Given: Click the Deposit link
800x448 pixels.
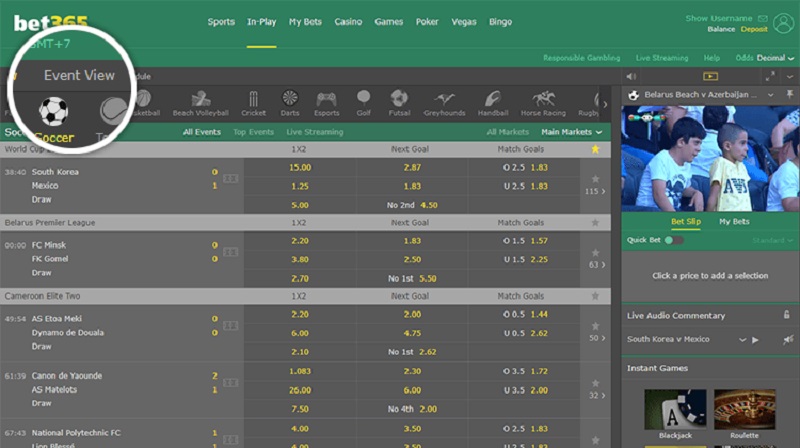Looking at the screenshot, I should point(754,29).
